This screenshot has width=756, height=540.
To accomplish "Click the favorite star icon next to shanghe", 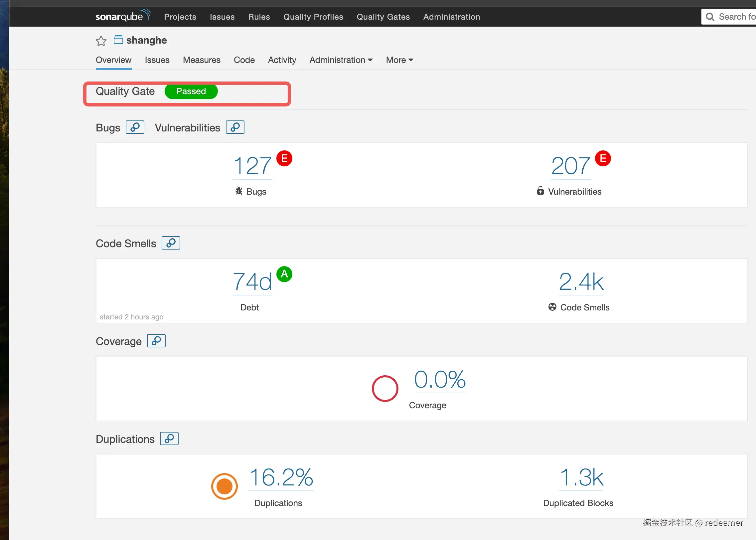I will pyautogui.click(x=101, y=41).
